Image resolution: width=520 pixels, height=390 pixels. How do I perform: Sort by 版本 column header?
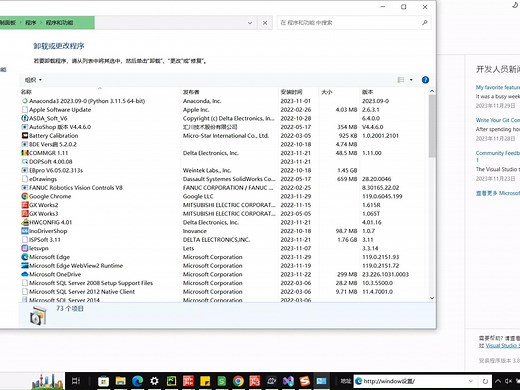[x=368, y=92]
